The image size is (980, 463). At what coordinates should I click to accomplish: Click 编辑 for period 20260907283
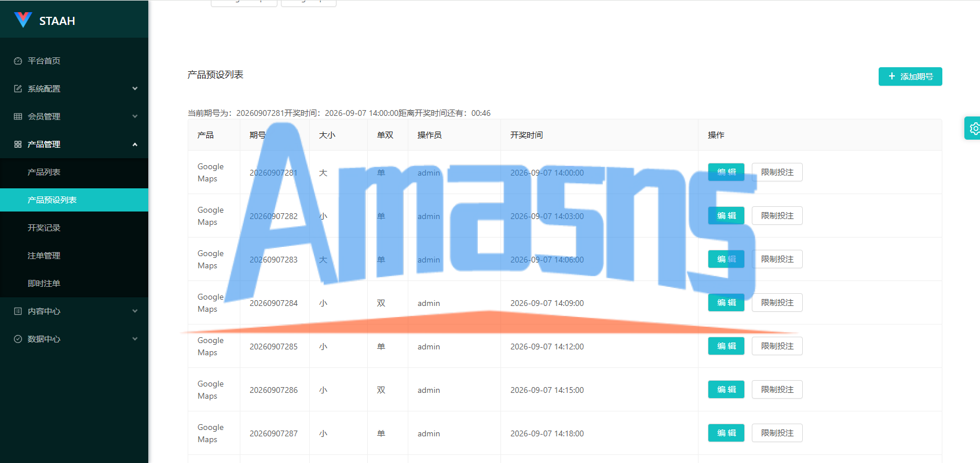[726, 259]
